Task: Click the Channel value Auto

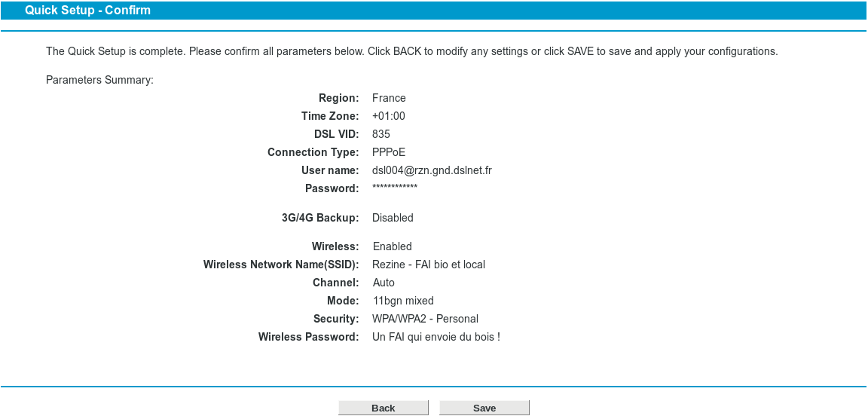Action: (x=384, y=283)
